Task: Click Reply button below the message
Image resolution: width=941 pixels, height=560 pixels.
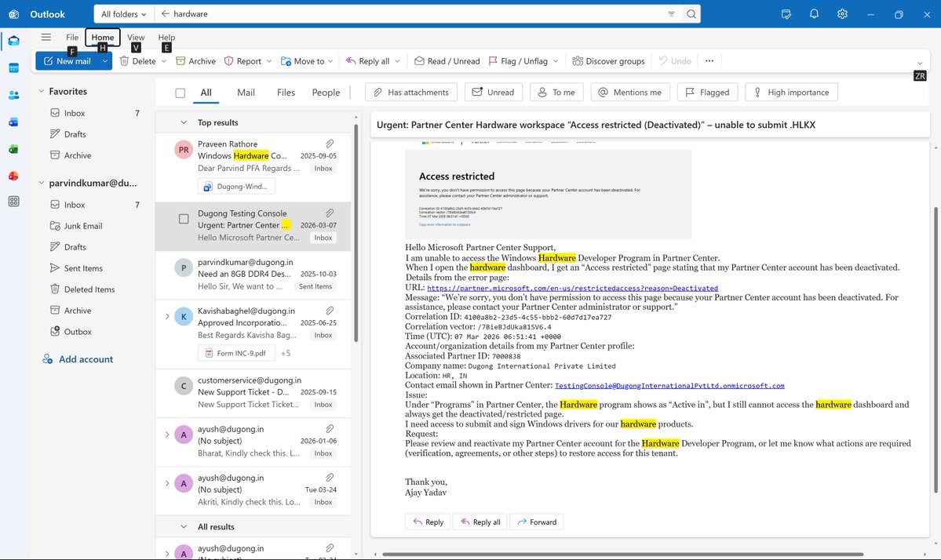Action: [428, 522]
